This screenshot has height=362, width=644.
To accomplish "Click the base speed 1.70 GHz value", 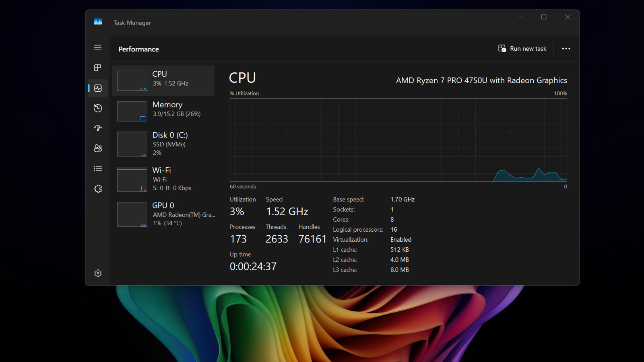I will pyautogui.click(x=402, y=200).
